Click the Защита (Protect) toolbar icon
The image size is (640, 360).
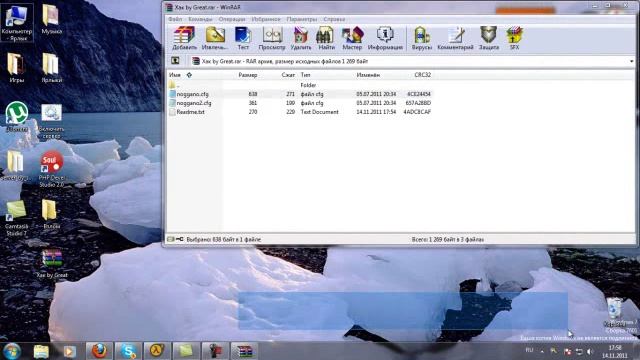click(489, 38)
